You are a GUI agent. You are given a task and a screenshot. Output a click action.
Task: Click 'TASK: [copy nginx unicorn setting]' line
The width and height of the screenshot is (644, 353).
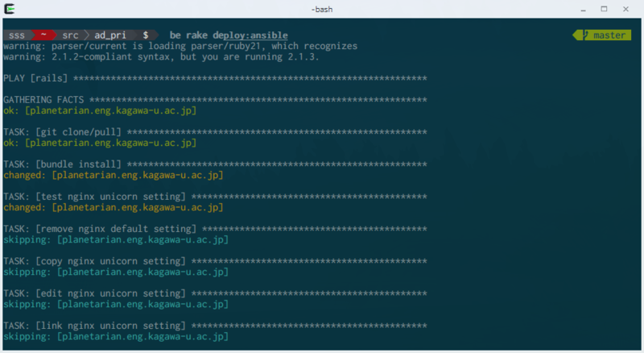pos(215,261)
